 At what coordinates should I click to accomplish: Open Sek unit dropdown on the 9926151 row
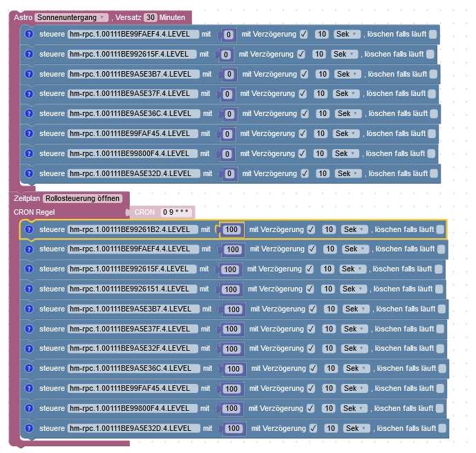coord(353,289)
